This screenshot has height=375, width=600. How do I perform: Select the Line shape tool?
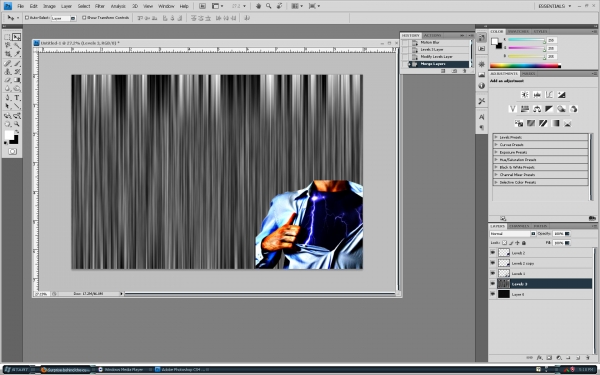(x=16, y=106)
